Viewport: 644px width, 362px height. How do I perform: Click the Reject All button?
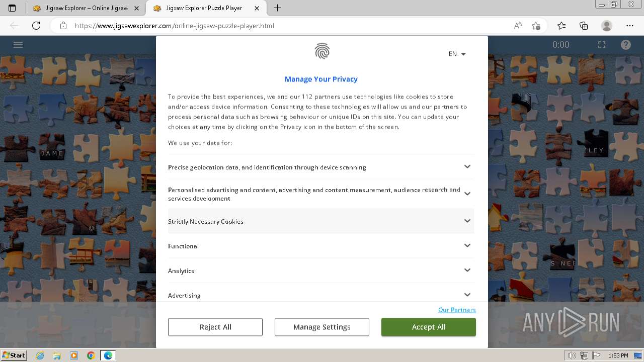click(215, 327)
